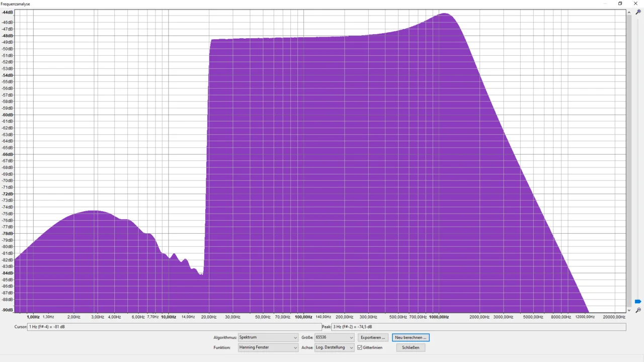The width and height of the screenshot is (644, 362).
Task: Close the Frequenzanalyse window with X
Action: pyautogui.click(x=635, y=4)
